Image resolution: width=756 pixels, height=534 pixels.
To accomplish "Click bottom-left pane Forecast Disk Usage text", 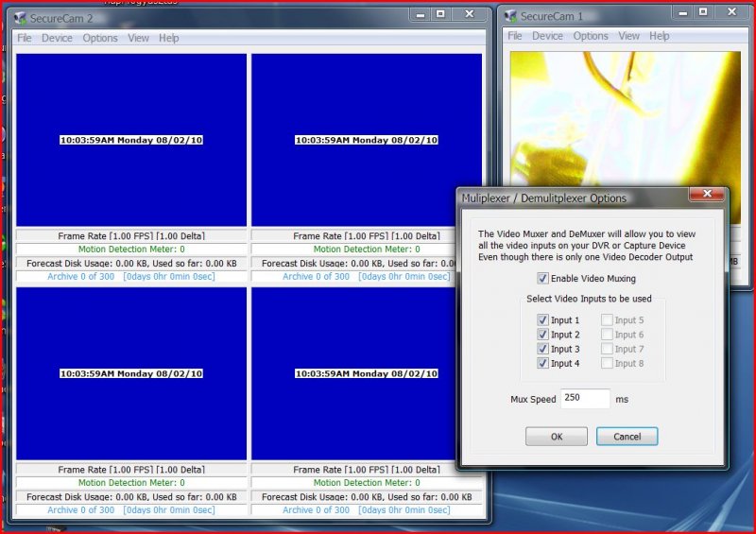I will coord(131,497).
